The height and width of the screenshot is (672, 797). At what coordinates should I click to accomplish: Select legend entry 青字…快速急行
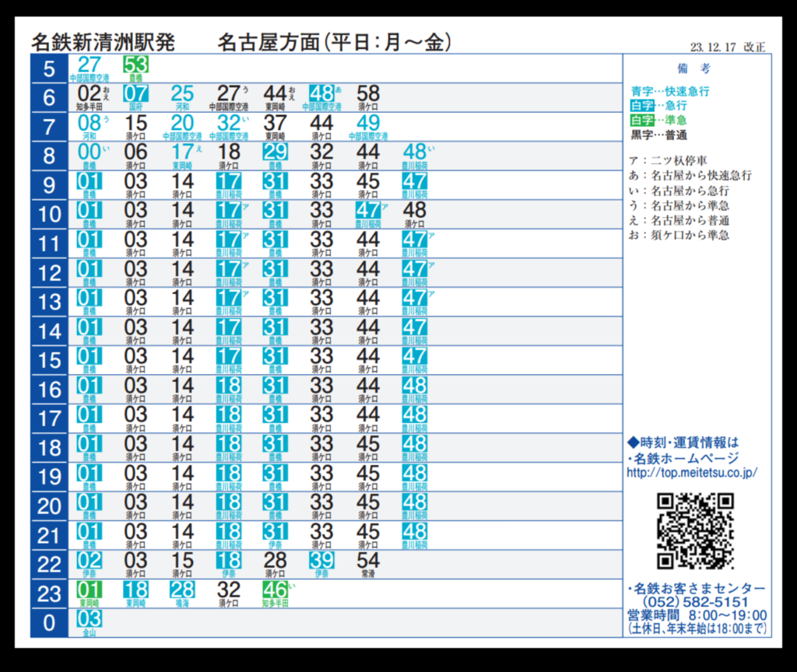coord(670,92)
